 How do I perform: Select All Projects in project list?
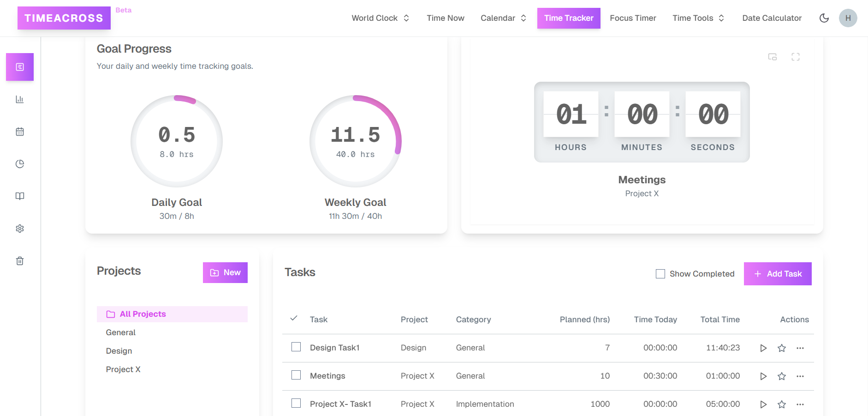[172, 314]
